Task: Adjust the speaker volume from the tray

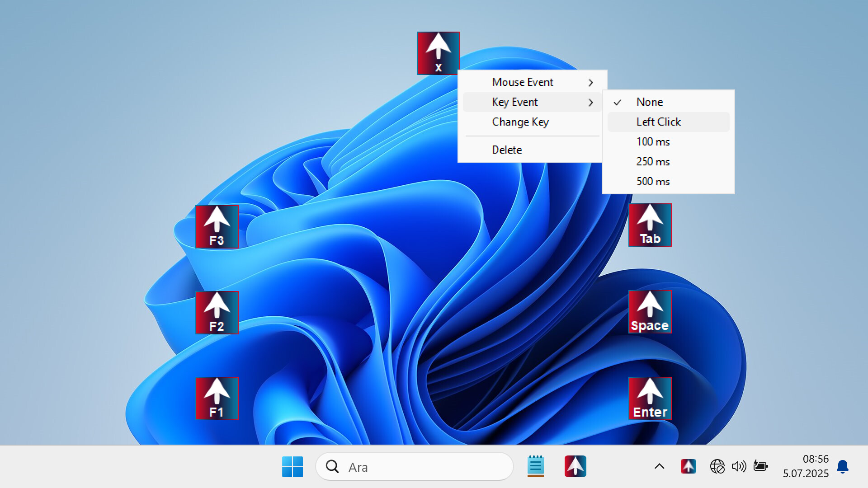Action: 739,466
